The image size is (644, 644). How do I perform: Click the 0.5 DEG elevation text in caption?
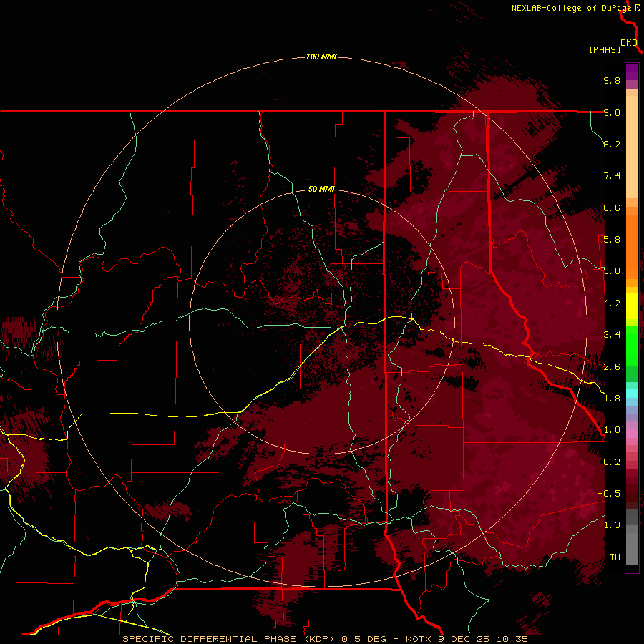364,639
